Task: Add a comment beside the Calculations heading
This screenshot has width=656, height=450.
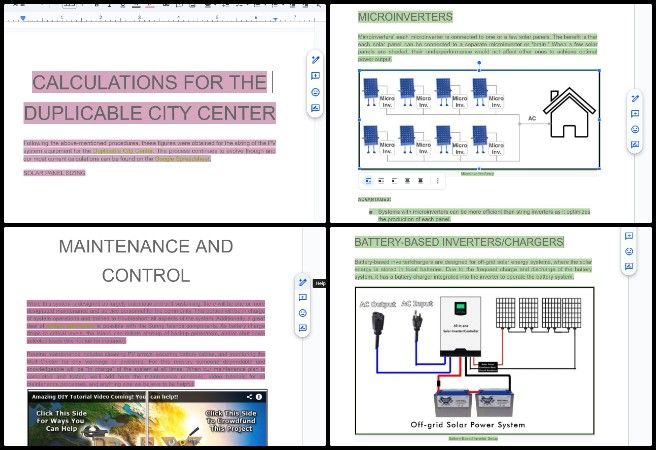Action: pyautogui.click(x=315, y=76)
